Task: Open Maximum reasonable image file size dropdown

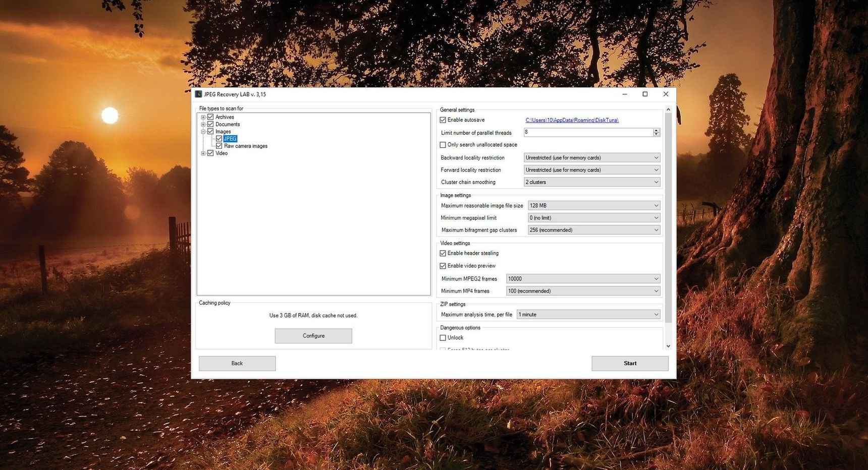Action: [594, 206]
